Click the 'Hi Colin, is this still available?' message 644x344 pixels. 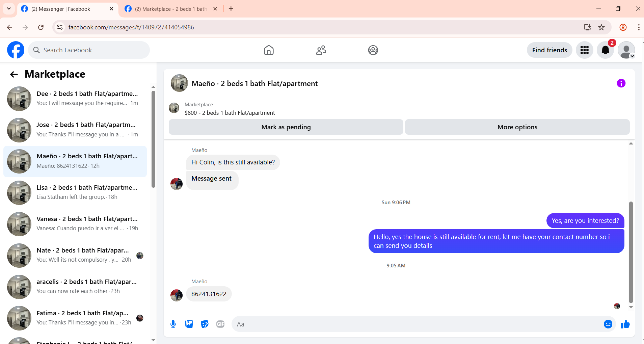click(x=233, y=162)
